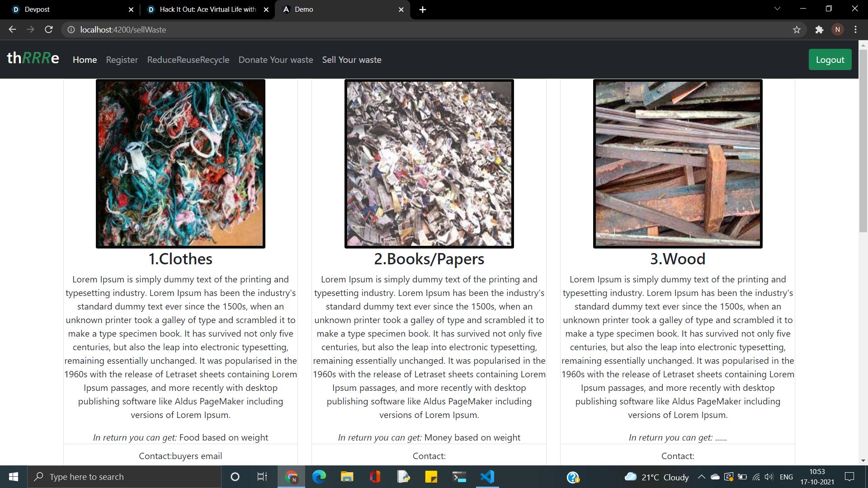Show hidden system tray icons
The height and width of the screenshot is (488, 868).
click(701, 477)
